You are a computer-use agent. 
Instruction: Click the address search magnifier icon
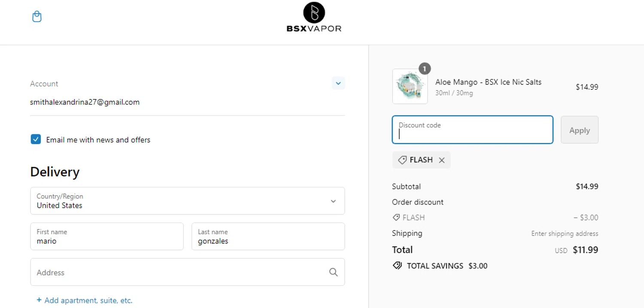coord(334,272)
